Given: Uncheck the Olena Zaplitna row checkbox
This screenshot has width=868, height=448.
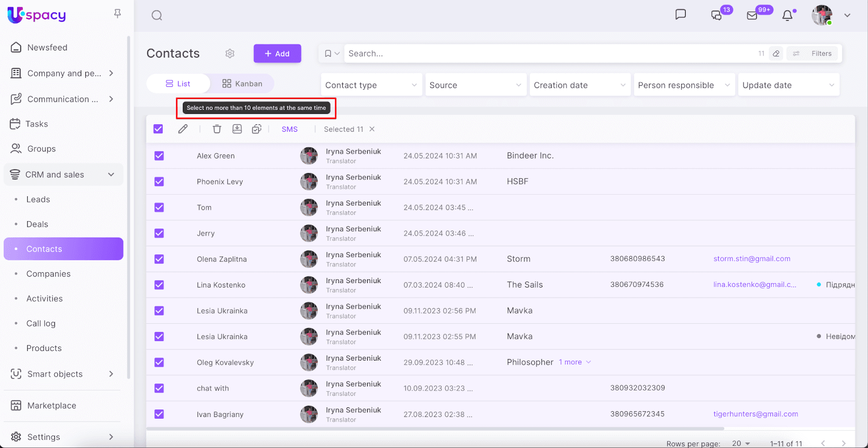Looking at the screenshot, I should tap(159, 259).
